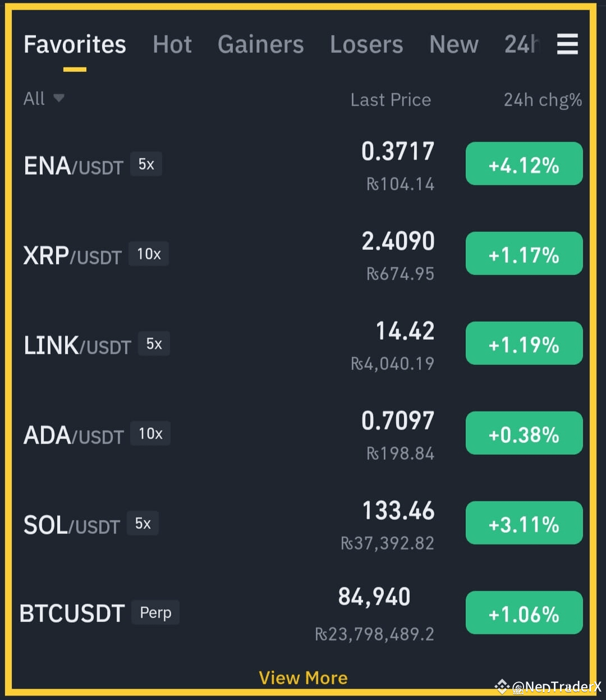Toggle the XRP +1.17% change badge
606x700 pixels.
(524, 254)
